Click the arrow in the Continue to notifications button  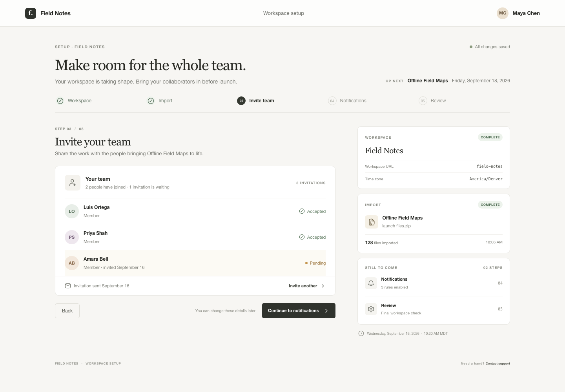[326, 311]
